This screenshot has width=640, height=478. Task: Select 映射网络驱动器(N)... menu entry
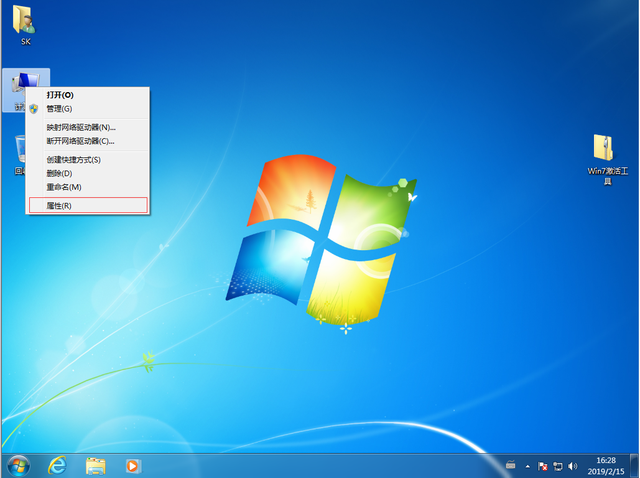pyautogui.click(x=87, y=127)
